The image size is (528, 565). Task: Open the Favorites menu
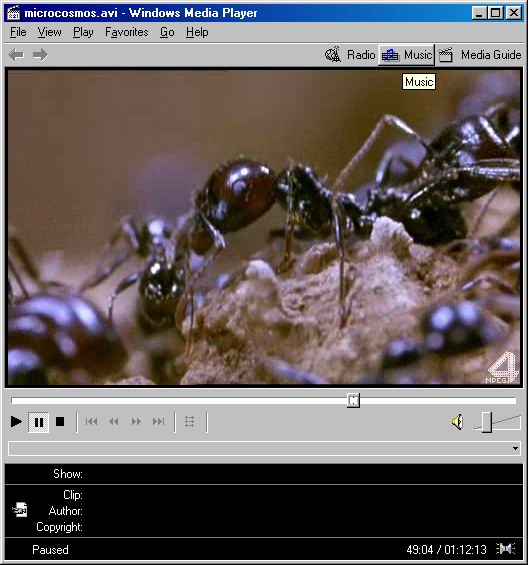pyautogui.click(x=127, y=32)
